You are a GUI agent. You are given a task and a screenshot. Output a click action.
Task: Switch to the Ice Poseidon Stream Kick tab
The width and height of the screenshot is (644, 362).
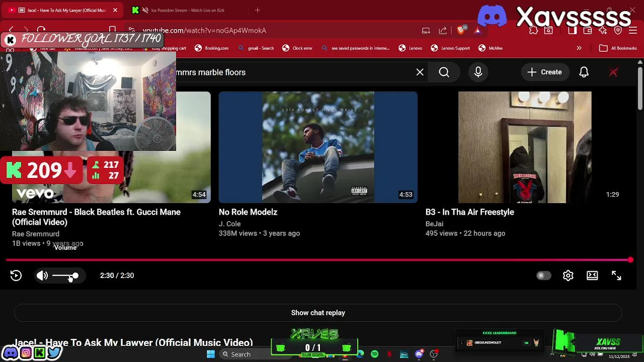coord(188,10)
